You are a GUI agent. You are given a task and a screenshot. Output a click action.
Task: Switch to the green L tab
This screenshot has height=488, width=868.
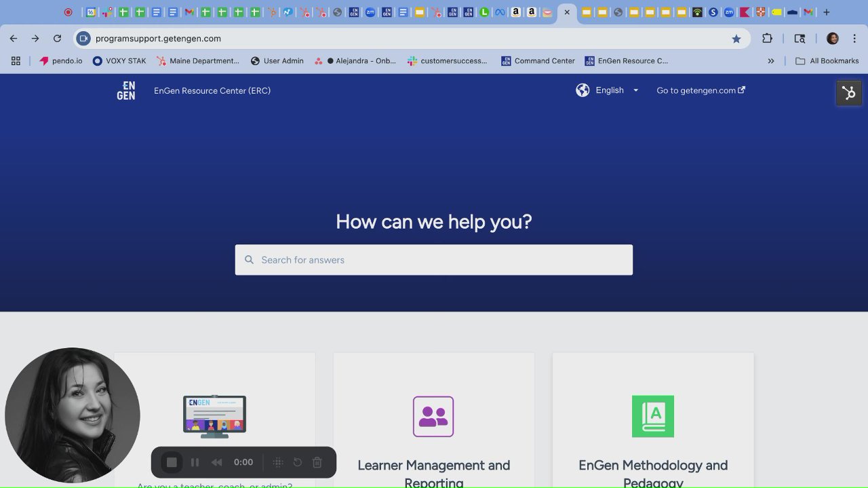click(x=484, y=12)
